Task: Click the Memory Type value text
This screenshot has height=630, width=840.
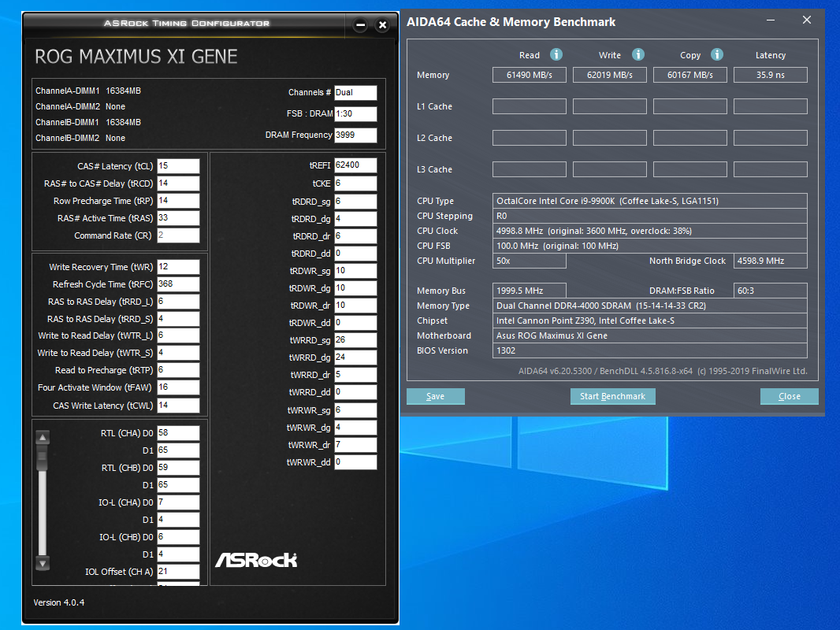Action: tap(601, 306)
